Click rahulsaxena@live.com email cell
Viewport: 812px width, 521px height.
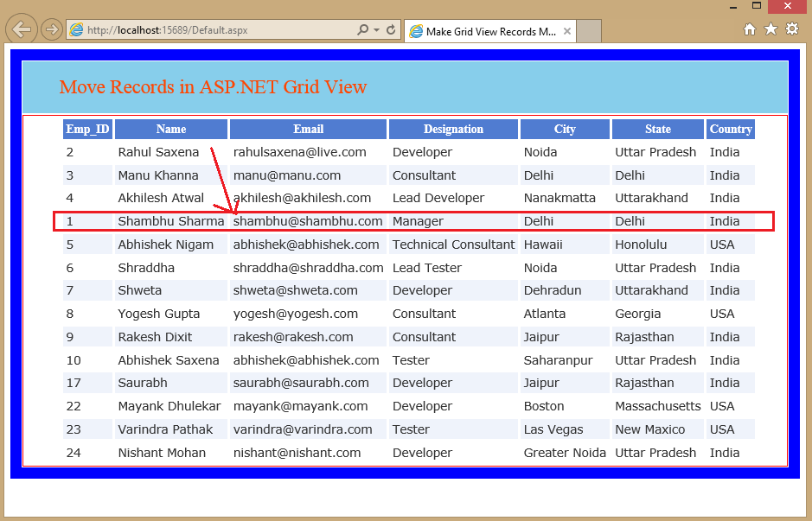(308, 152)
